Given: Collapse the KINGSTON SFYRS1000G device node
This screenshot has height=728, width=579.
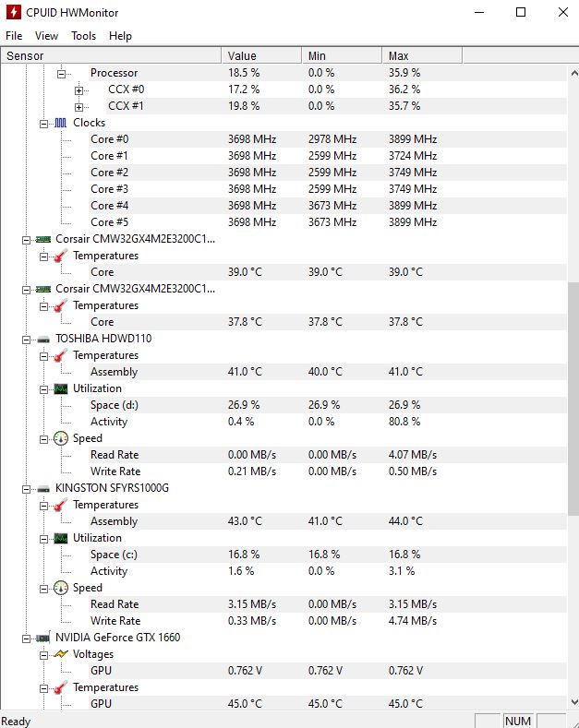Looking at the screenshot, I should tap(27, 489).
